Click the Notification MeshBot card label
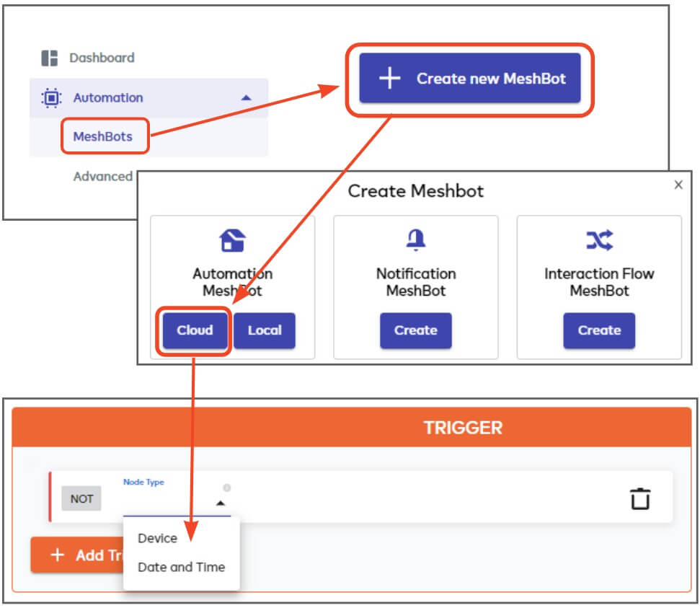 pyautogui.click(x=416, y=282)
